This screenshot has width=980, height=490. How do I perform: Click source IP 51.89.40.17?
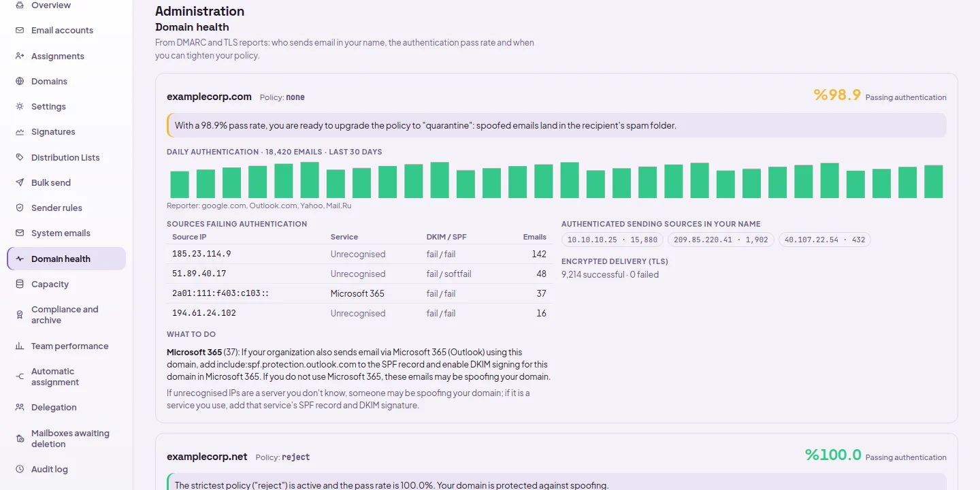(199, 274)
